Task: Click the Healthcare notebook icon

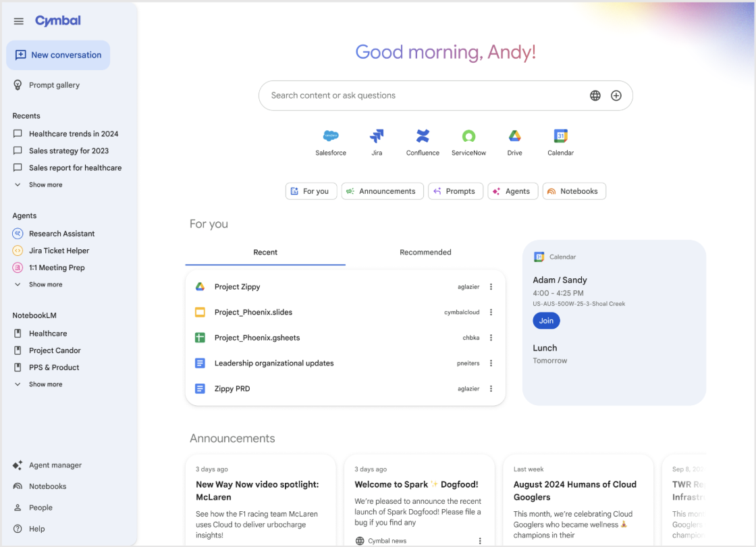Action: 18,334
